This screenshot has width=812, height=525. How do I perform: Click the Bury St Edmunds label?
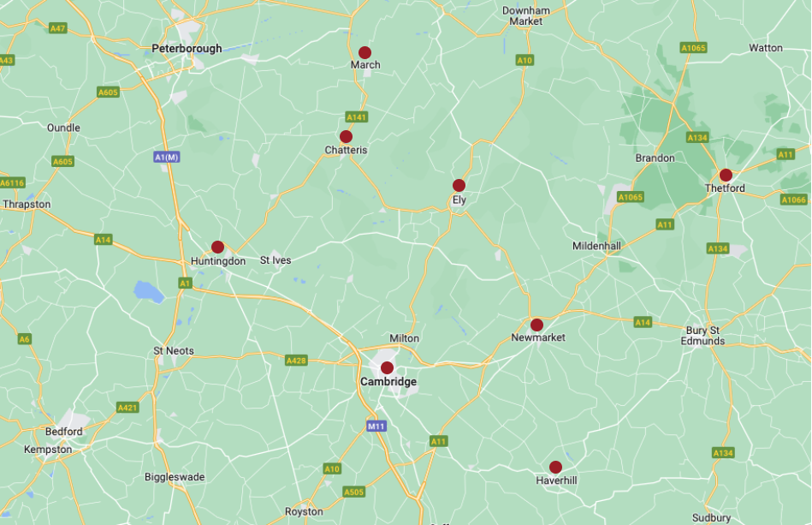tap(702, 336)
